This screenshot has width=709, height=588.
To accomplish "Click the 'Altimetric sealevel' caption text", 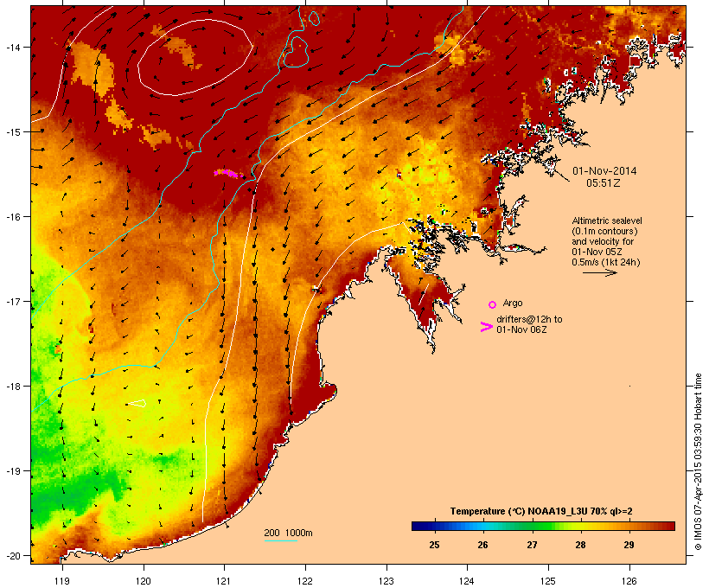I will click(607, 220).
